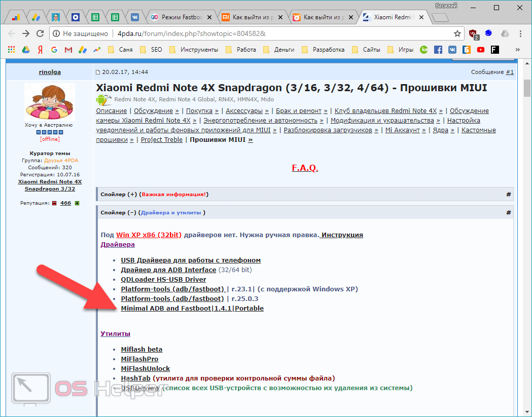The height and width of the screenshot is (417, 532).
Task: Open the HashTab link
Action: point(135,378)
